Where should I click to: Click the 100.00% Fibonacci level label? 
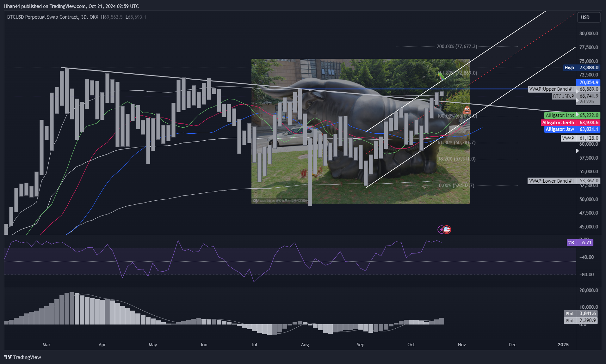point(457,116)
